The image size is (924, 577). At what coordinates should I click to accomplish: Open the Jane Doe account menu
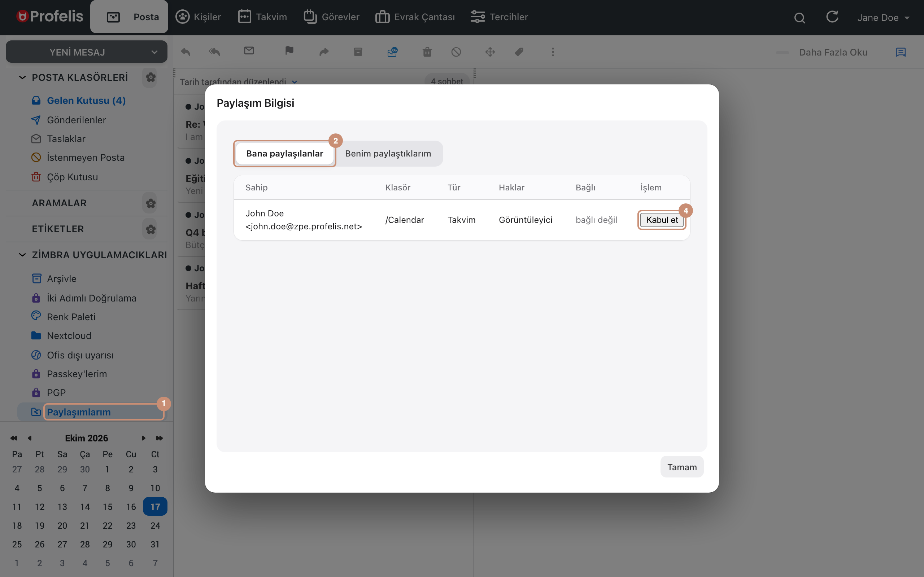pyautogui.click(x=883, y=18)
